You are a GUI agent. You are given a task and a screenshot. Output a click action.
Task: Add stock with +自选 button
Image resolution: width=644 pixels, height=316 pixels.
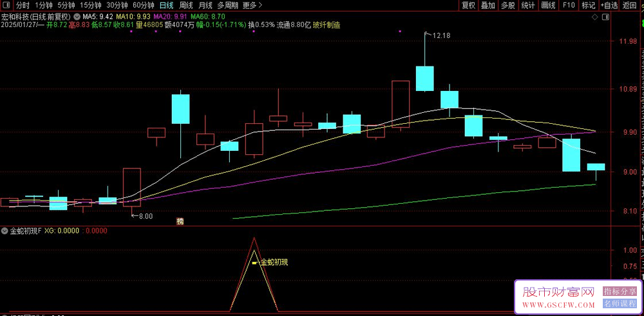click(x=609, y=5)
